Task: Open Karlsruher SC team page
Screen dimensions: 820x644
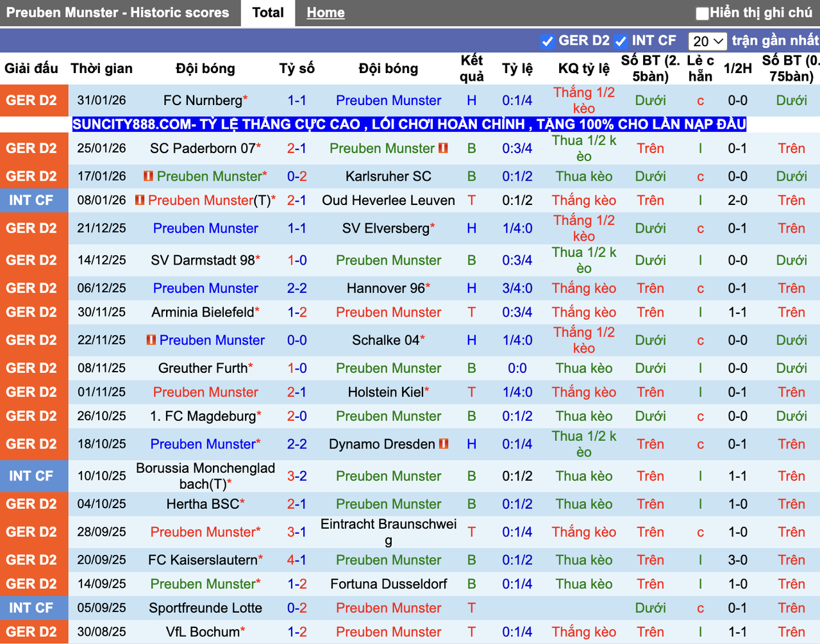Action: click(x=389, y=176)
